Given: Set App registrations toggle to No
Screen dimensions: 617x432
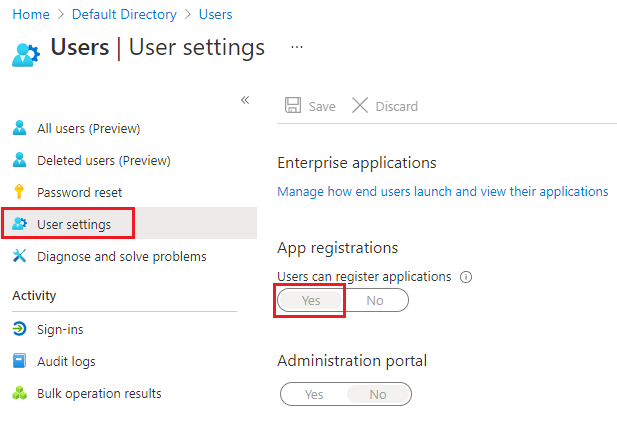Looking at the screenshot, I should coord(375,300).
